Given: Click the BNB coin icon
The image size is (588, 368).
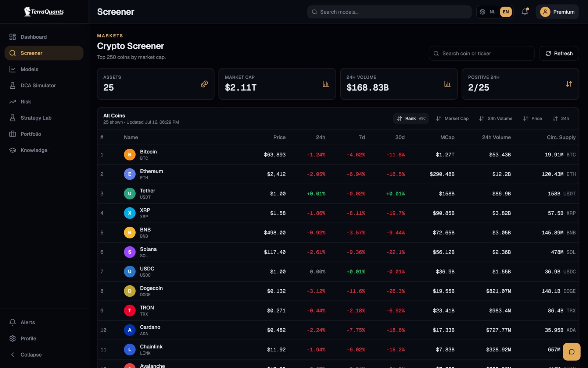Looking at the screenshot, I should (130, 233).
